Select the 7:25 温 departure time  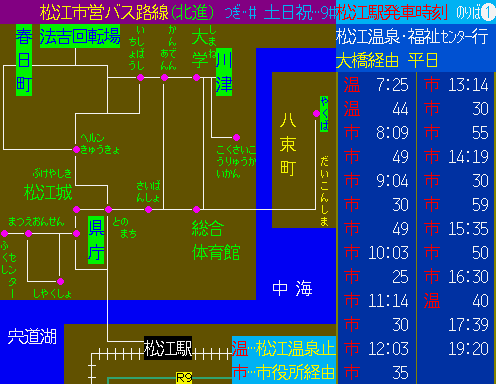[376, 85]
